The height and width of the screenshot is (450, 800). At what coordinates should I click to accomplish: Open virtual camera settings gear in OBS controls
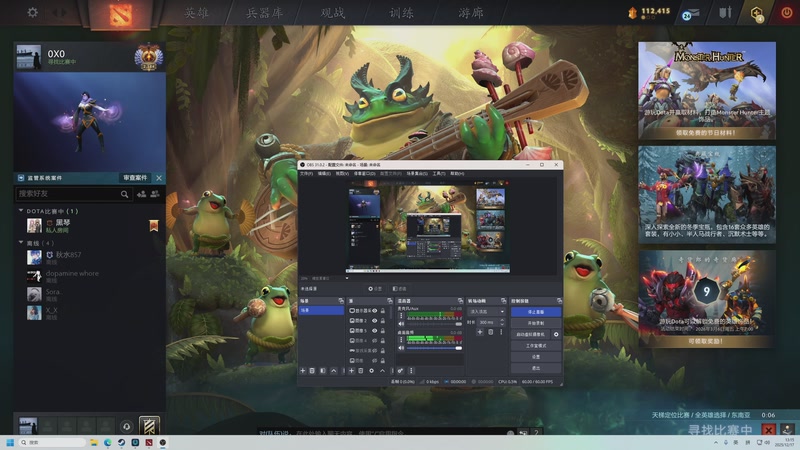coord(556,334)
